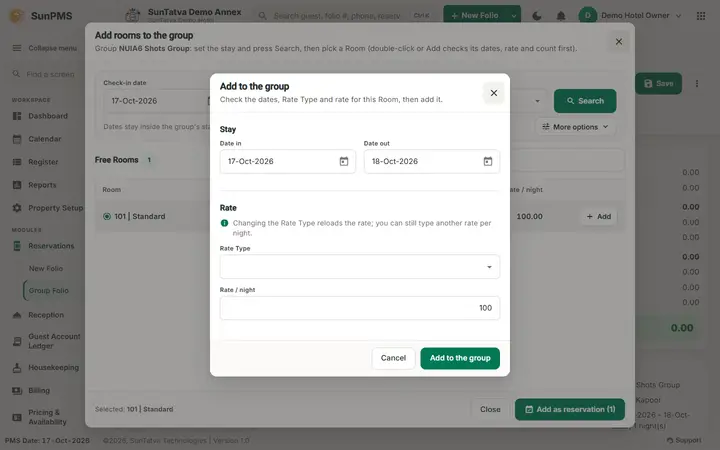
Task: Open Register from sidebar
Action: (43, 162)
